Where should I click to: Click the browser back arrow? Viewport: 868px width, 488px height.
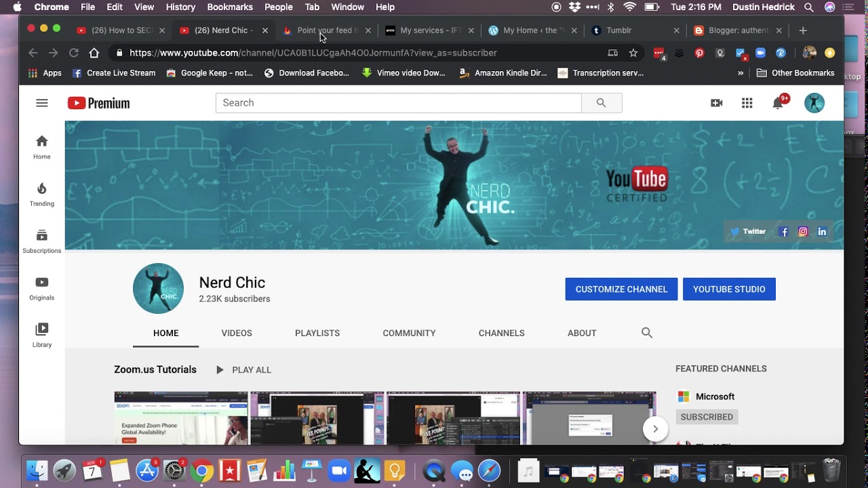(x=33, y=53)
